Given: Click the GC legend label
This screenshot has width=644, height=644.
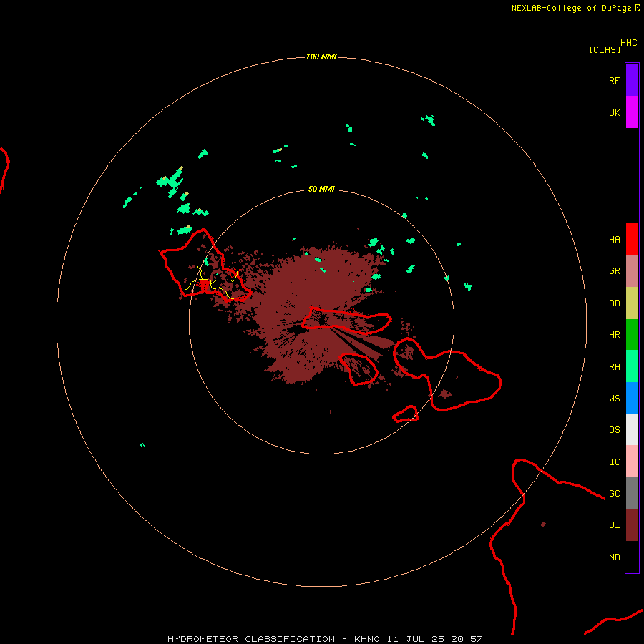Looking at the screenshot, I should [614, 494].
